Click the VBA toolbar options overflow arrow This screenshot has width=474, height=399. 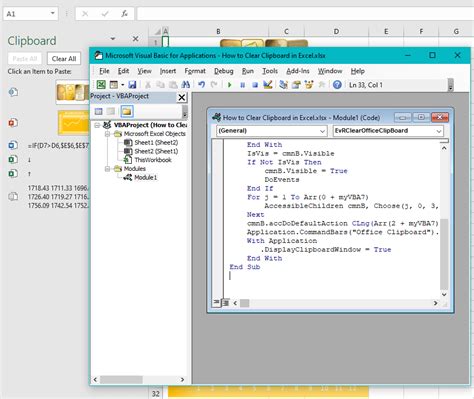451,85
